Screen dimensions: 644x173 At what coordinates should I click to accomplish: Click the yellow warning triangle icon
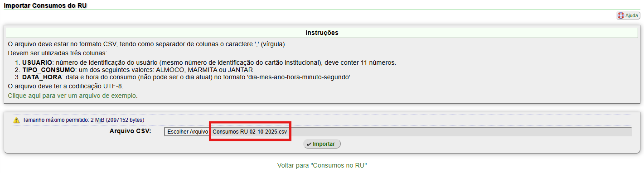click(x=17, y=120)
